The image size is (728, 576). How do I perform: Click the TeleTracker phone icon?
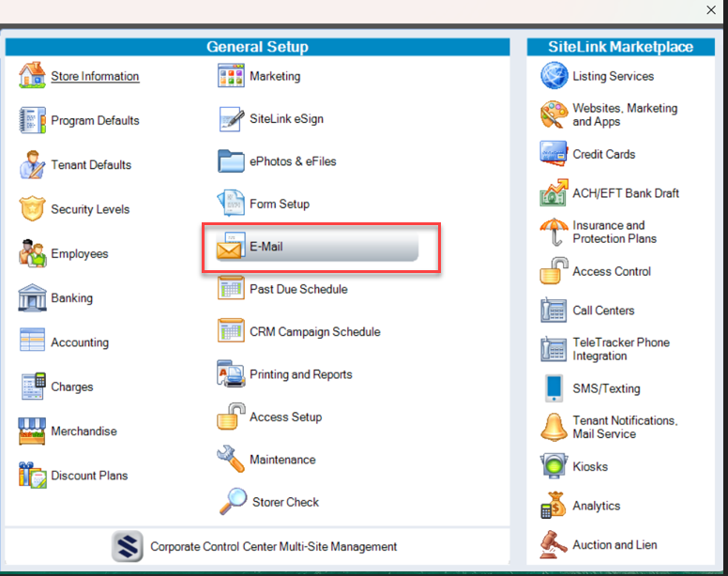(x=554, y=349)
